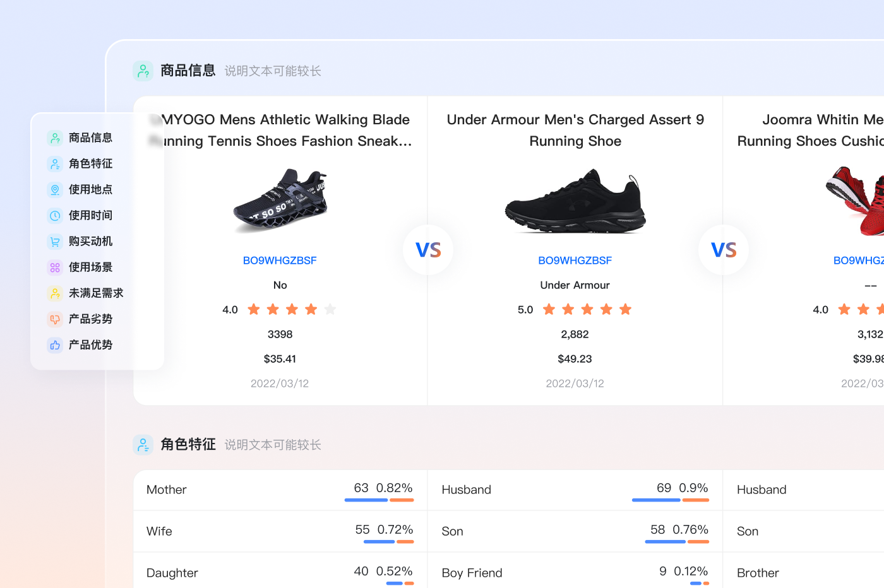Click the 购买动机 shopping cart icon

coord(55,241)
